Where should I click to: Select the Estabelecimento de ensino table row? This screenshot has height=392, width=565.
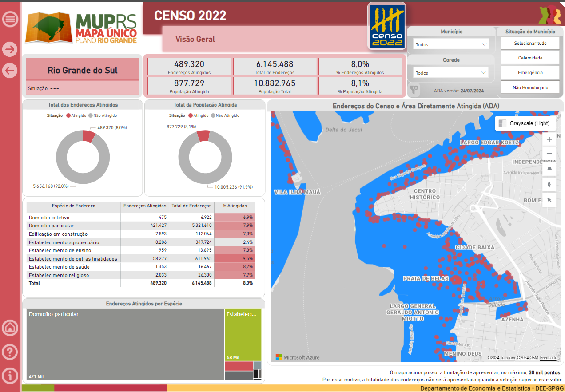tap(140, 250)
